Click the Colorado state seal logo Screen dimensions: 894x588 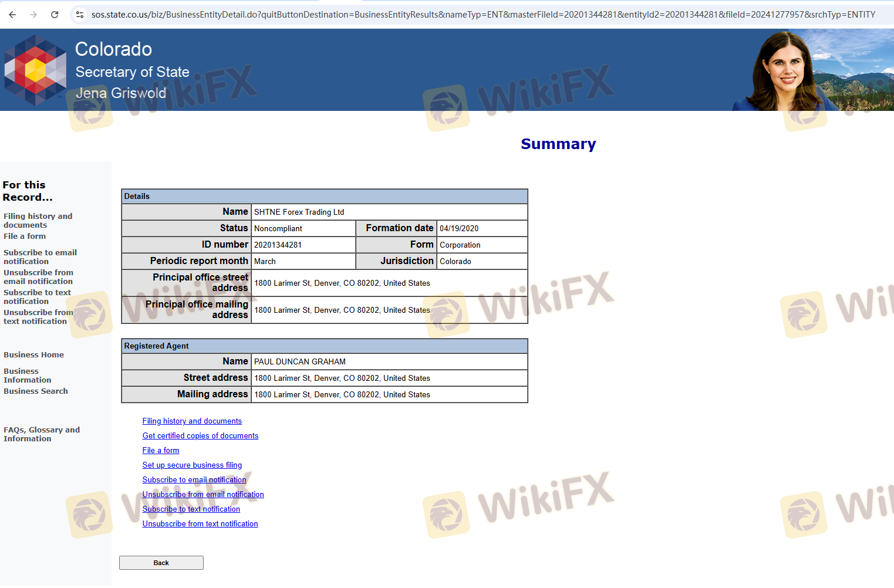35,70
